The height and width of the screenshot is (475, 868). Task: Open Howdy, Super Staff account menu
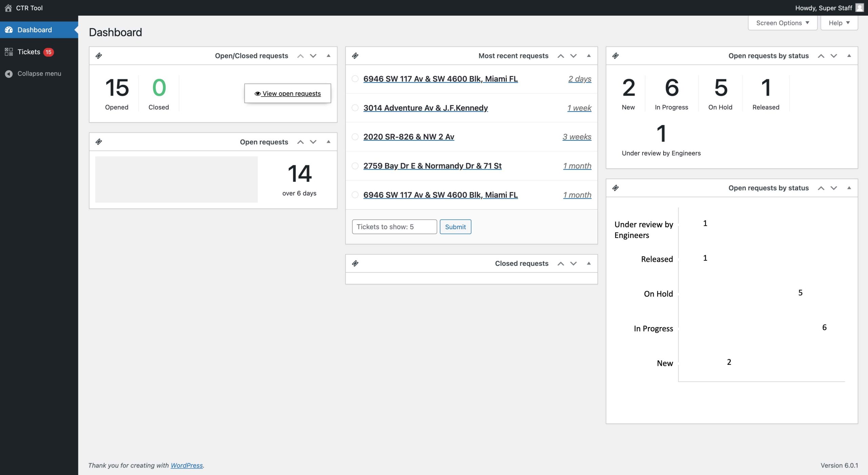click(x=829, y=8)
